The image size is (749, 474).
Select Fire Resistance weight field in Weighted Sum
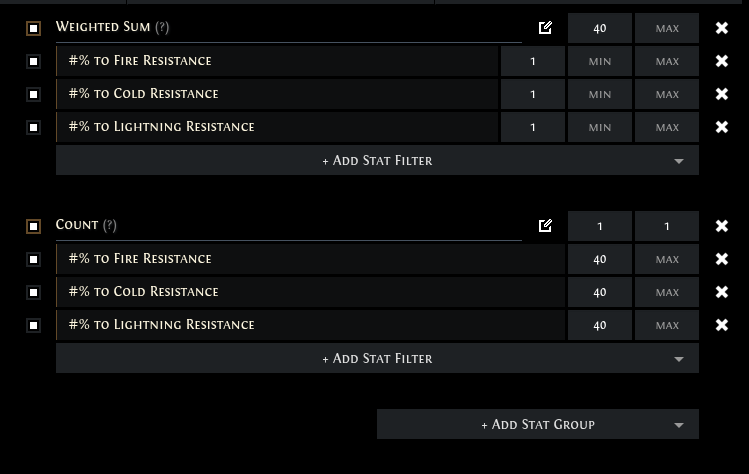pos(533,61)
